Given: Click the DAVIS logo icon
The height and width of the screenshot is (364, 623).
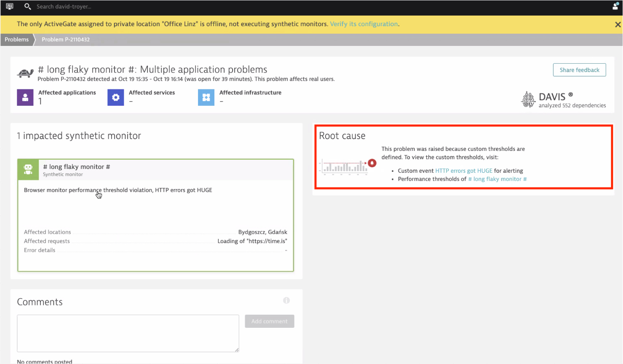Looking at the screenshot, I should [528, 99].
